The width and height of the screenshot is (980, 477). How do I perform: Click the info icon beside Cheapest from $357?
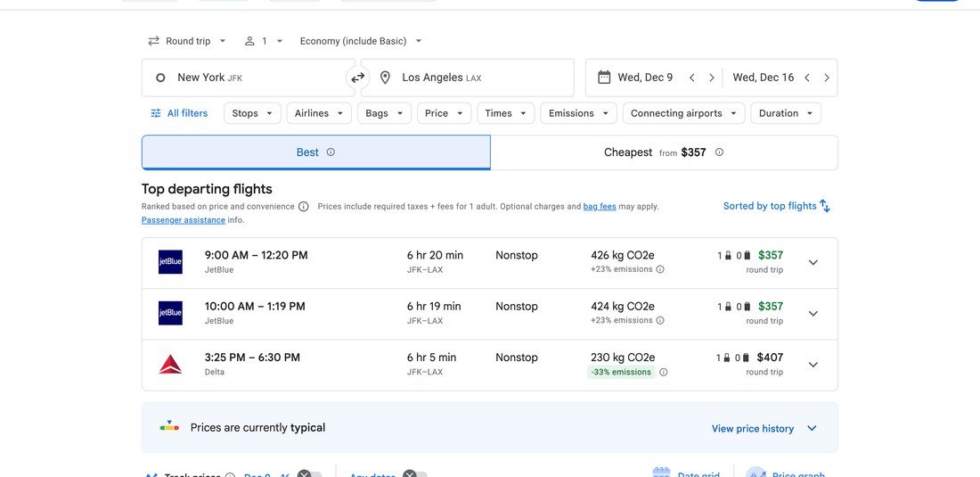(719, 152)
